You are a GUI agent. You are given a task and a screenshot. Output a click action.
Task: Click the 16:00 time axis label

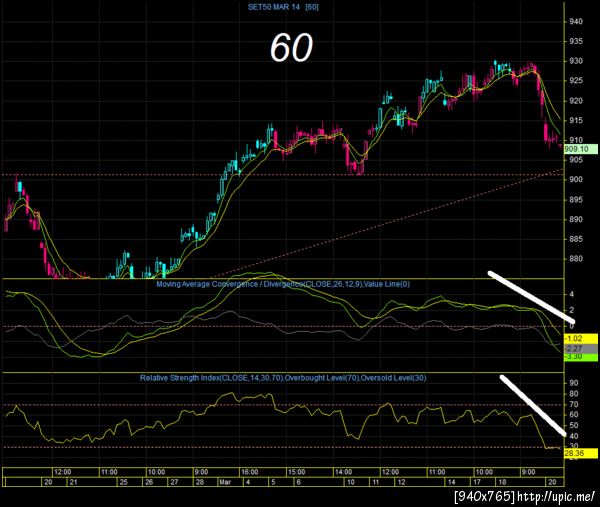tap(249, 472)
